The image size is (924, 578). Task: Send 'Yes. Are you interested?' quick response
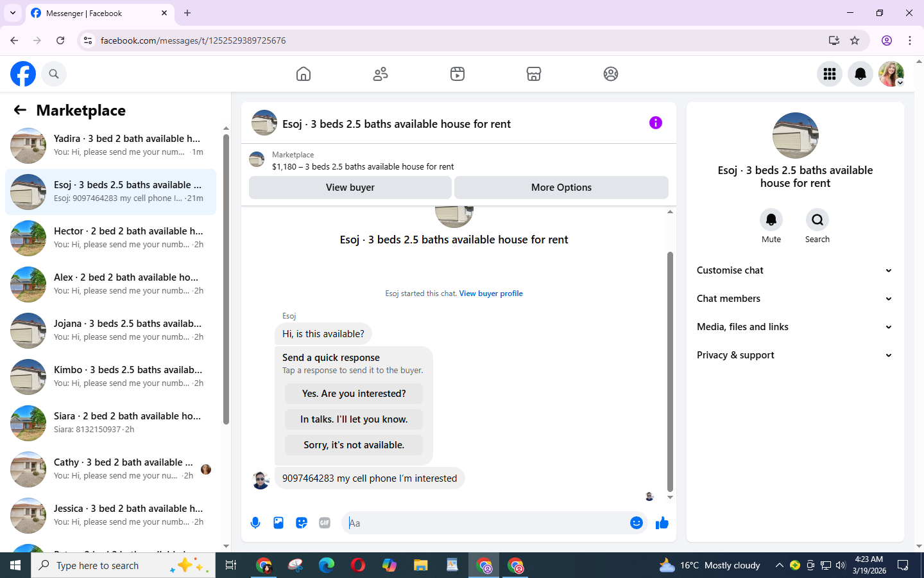354,394
